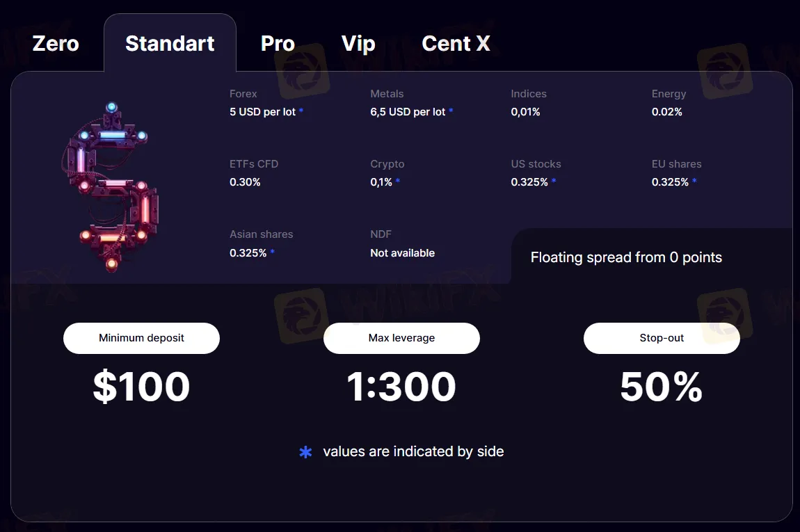Click the asterisk next to Crypto rate
800x532 pixels.
click(x=398, y=182)
